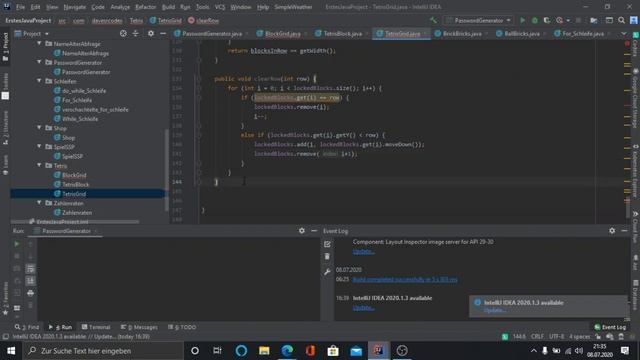Click Project tree vertical scrollbar
Image resolution: width=640 pixels, height=360 pixels.
point(167,170)
